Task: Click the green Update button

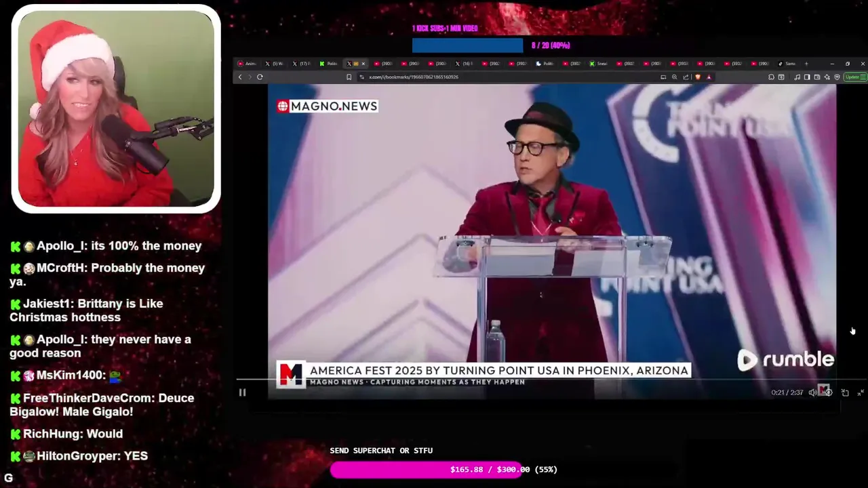Action: pyautogui.click(x=852, y=77)
